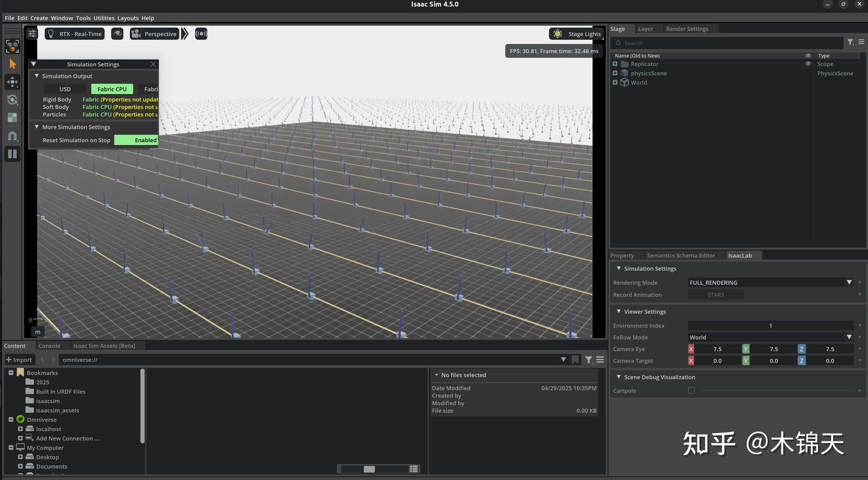Viewport: 868px width, 480px height.
Task: Click the streaming broadcast icon in viewport
Action: tap(201, 34)
